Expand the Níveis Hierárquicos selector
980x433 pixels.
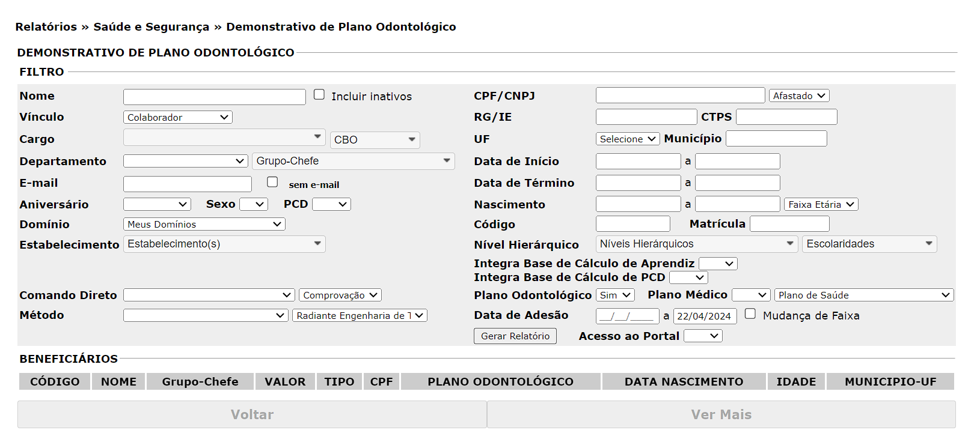coord(697,244)
